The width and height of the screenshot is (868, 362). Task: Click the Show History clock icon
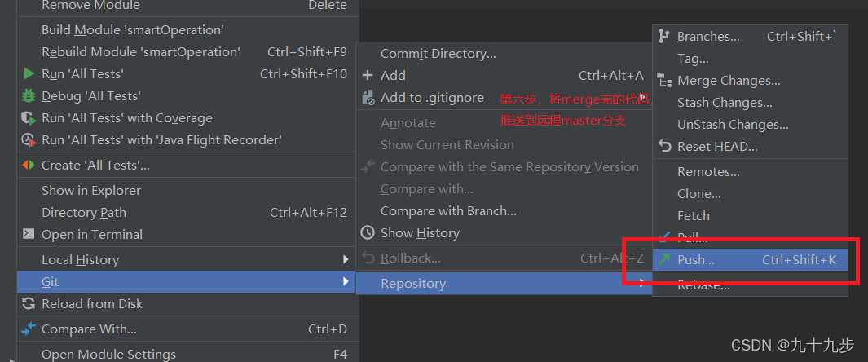tap(368, 233)
